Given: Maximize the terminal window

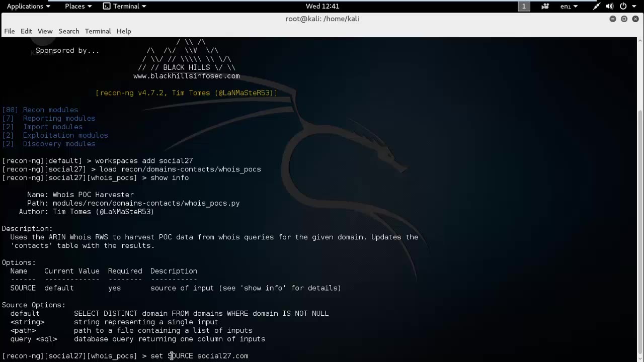Looking at the screenshot, I should point(624,19).
